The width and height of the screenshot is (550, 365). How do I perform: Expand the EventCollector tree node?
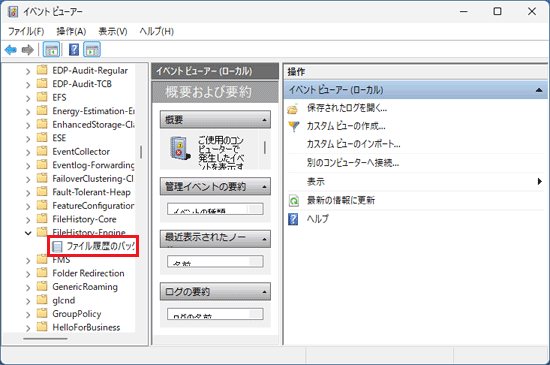(28, 152)
